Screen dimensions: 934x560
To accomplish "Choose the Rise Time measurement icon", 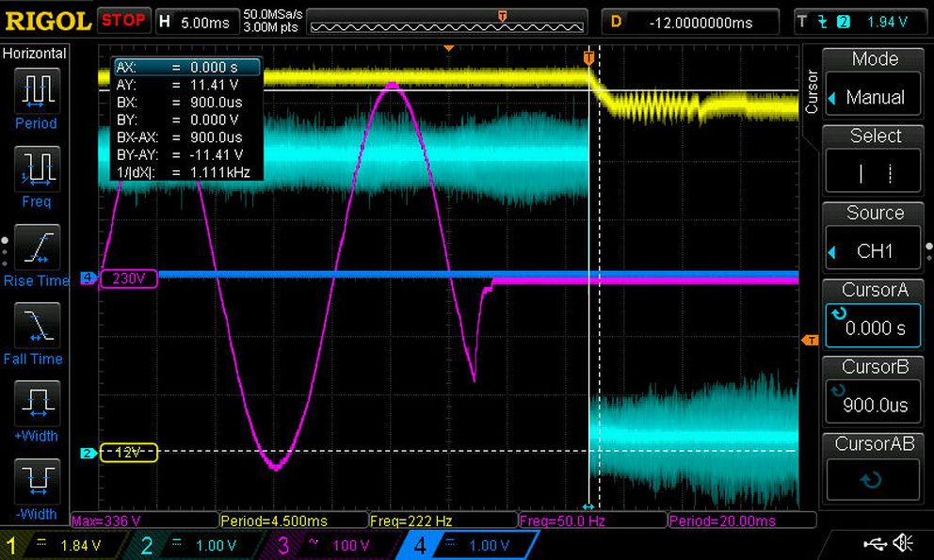I will pos(37,248).
